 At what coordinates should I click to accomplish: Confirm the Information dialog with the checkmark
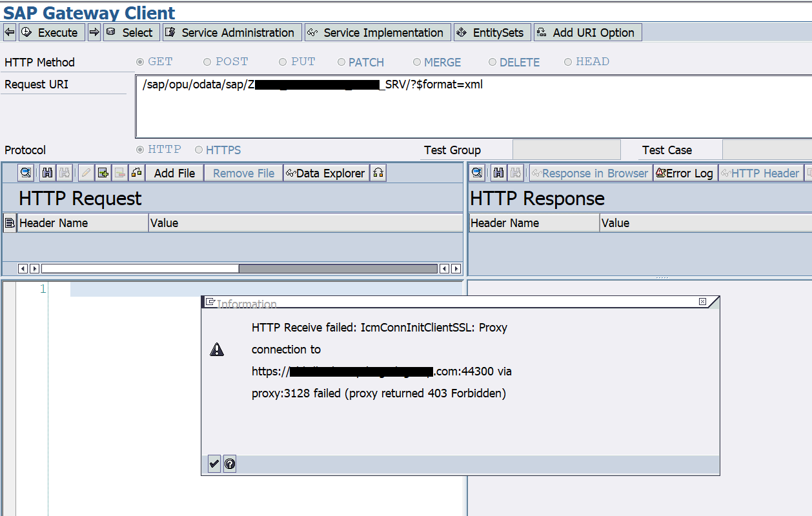[x=214, y=463]
